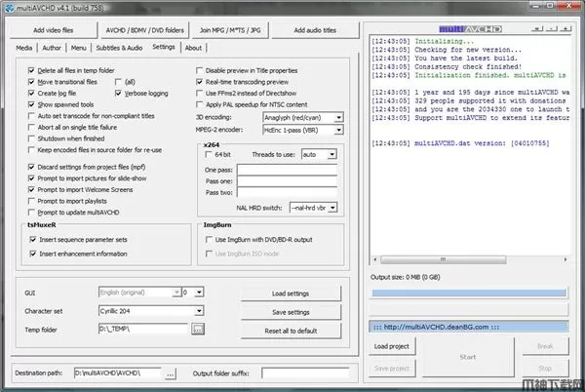This screenshot has width=585, height=392.
Task: Switch to the Subtitles & Audio tab
Action: [x=120, y=47]
